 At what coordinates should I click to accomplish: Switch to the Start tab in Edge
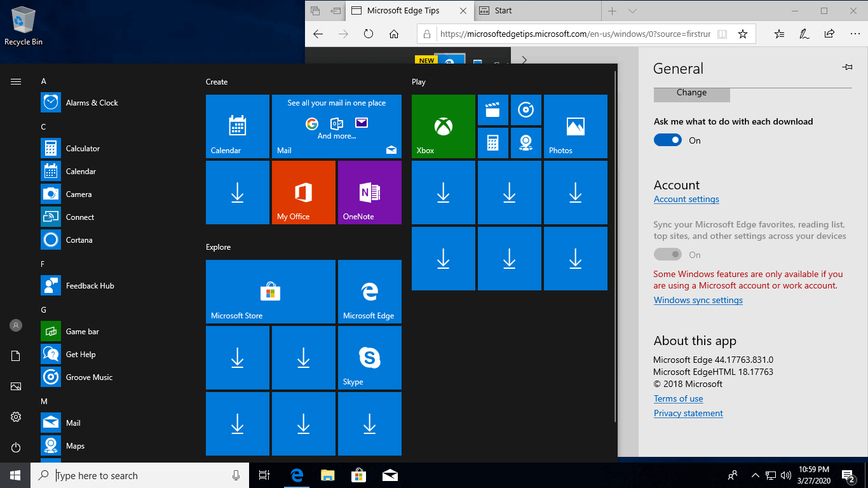pyautogui.click(x=537, y=11)
